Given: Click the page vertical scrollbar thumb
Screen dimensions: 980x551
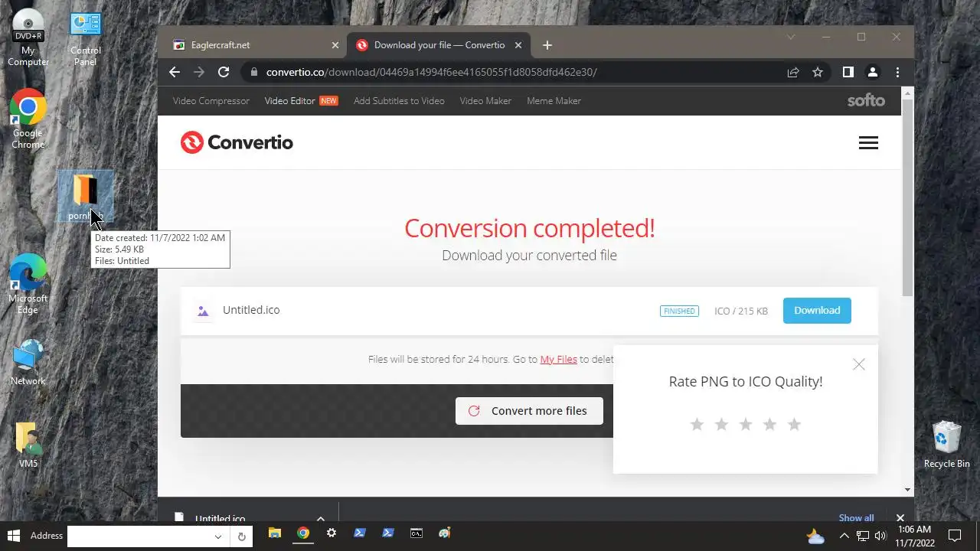Looking at the screenshot, I should coord(908,197).
